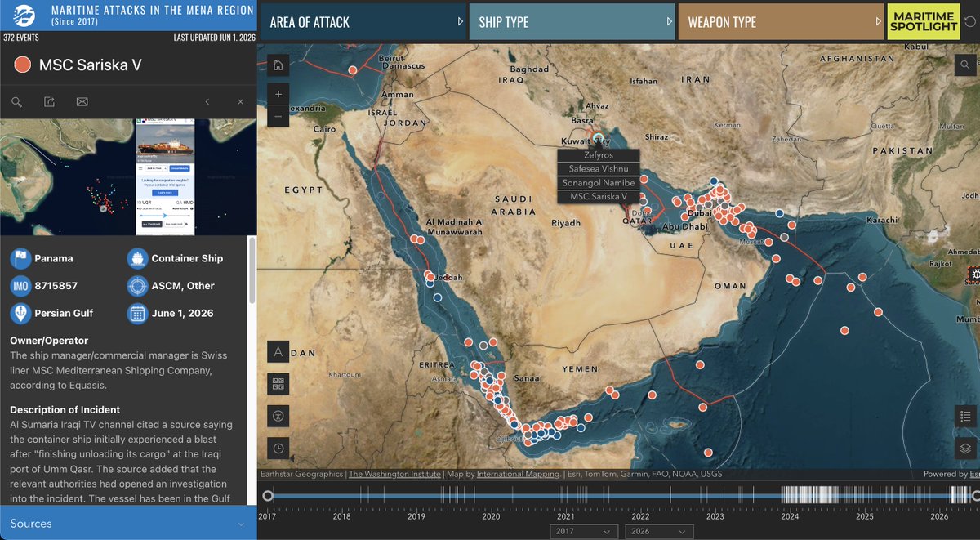Open the accessibility figure icon

tap(278, 416)
